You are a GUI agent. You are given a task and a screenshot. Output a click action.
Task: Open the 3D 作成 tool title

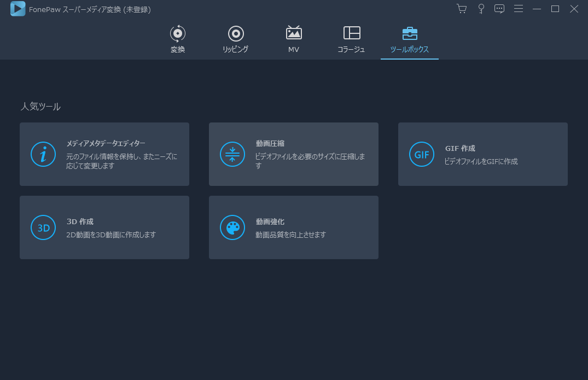[x=80, y=221]
